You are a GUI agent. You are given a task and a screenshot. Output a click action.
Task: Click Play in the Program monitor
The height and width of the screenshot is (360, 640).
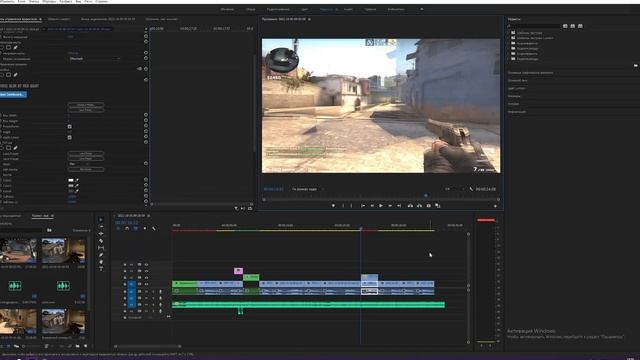point(381,206)
